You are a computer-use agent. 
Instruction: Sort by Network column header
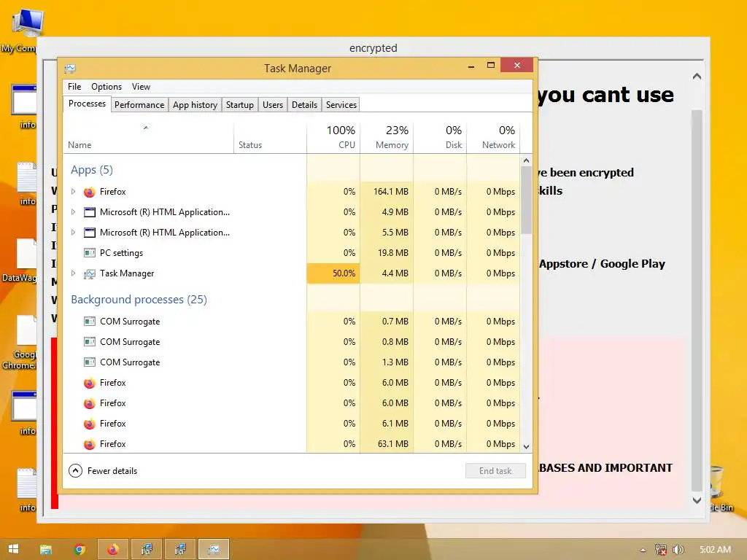point(493,138)
